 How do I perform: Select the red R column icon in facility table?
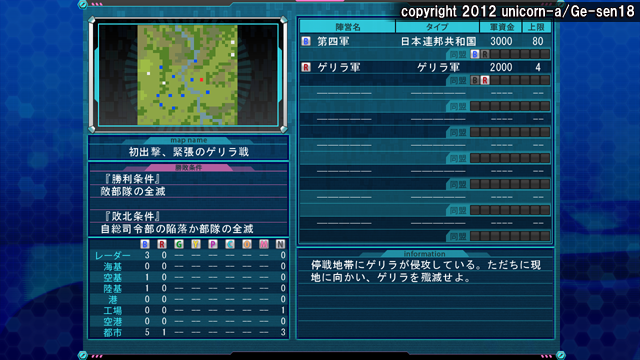click(x=162, y=244)
